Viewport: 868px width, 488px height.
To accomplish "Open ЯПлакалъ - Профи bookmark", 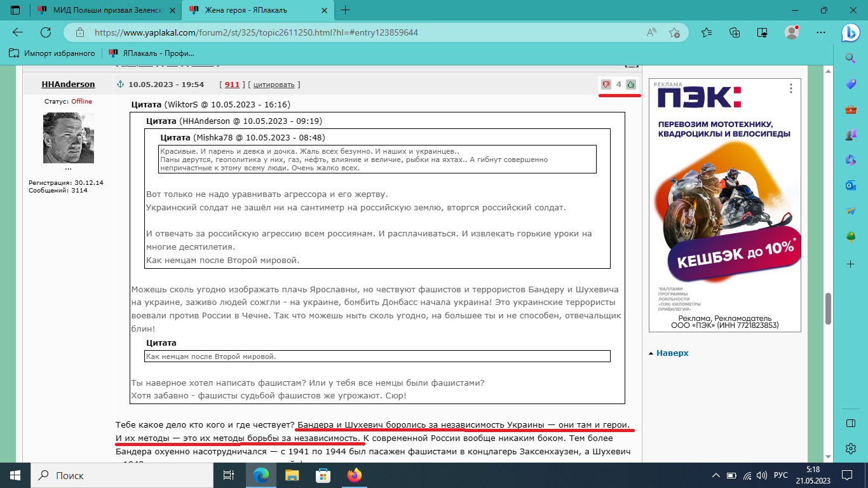I will click(x=151, y=53).
